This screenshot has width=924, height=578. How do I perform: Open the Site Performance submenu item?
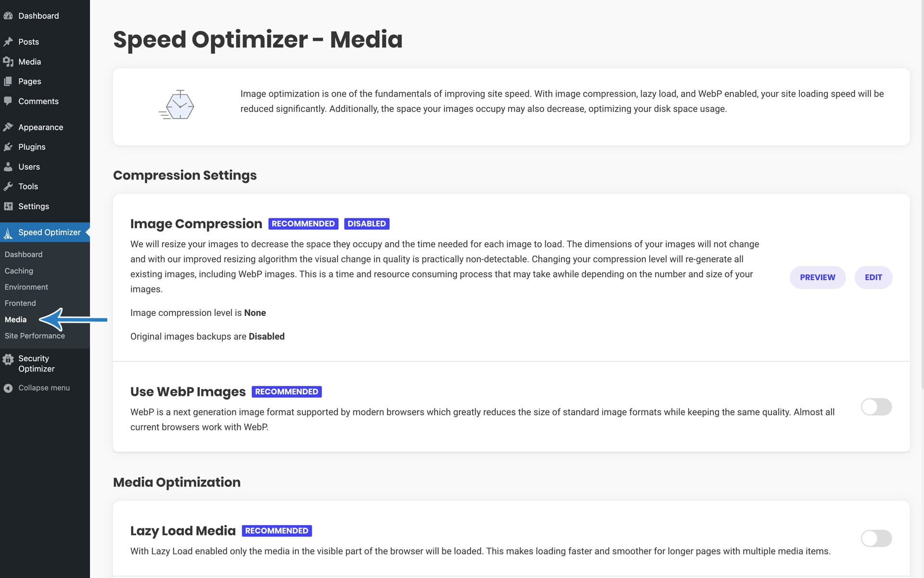(x=35, y=336)
